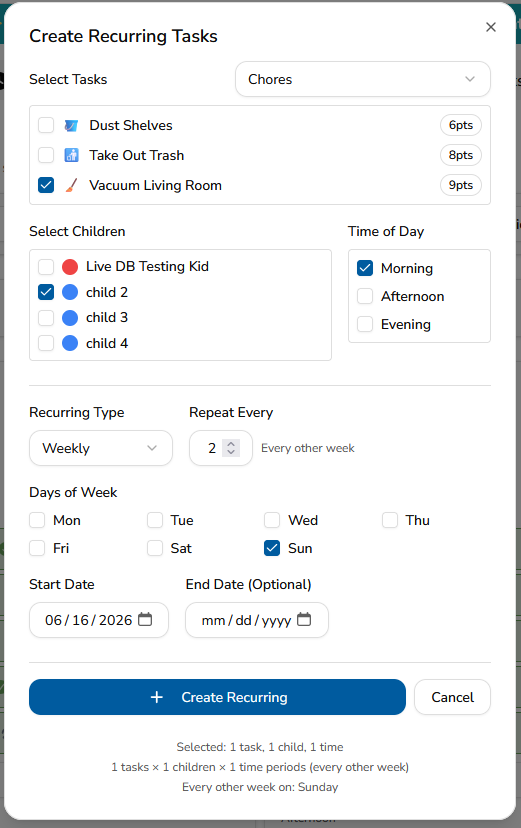Check the Take Out Trash checkbox
This screenshot has height=828, width=521.
(46, 155)
